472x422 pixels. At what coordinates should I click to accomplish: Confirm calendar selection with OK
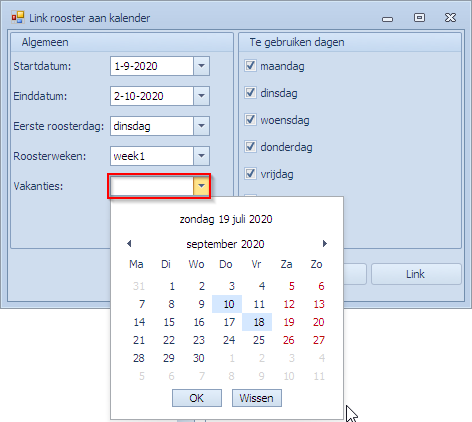point(197,398)
